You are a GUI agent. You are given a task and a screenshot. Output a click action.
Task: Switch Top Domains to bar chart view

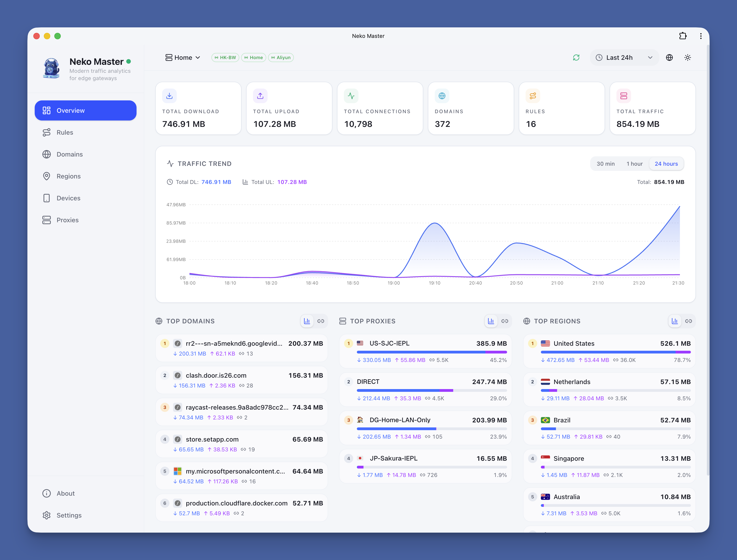pyautogui.click(x=307, y=321)
